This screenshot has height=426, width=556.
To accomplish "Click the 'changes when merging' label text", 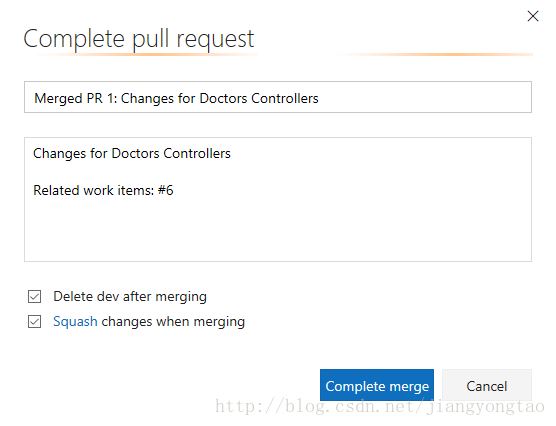I will tap(173, 322).
